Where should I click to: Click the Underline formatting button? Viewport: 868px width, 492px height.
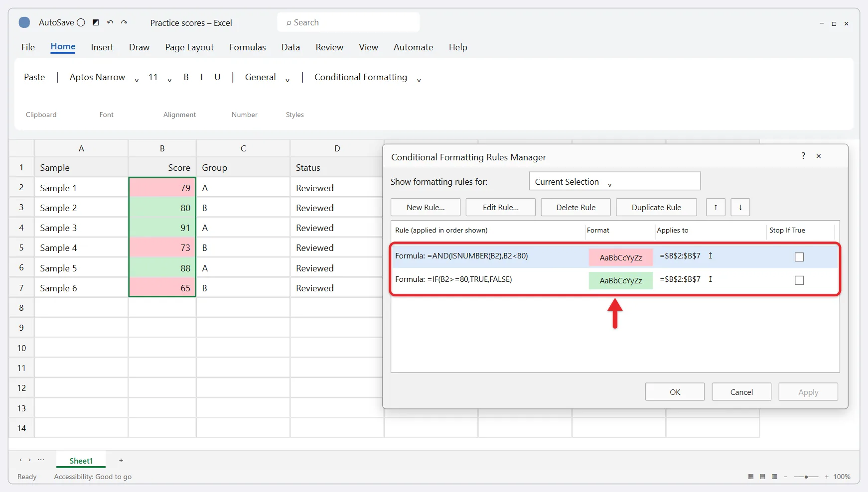[x=217, y=77]
